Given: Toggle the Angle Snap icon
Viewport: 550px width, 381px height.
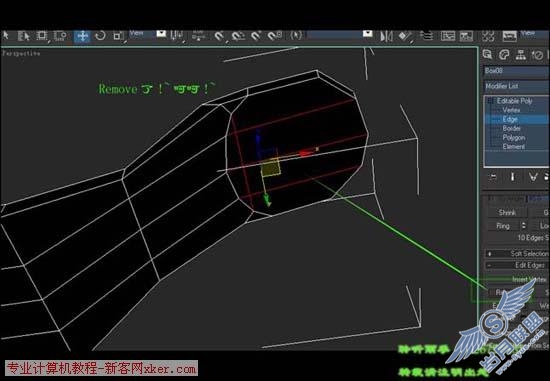Looking at the screenshot, I should [x=238, y=36].
